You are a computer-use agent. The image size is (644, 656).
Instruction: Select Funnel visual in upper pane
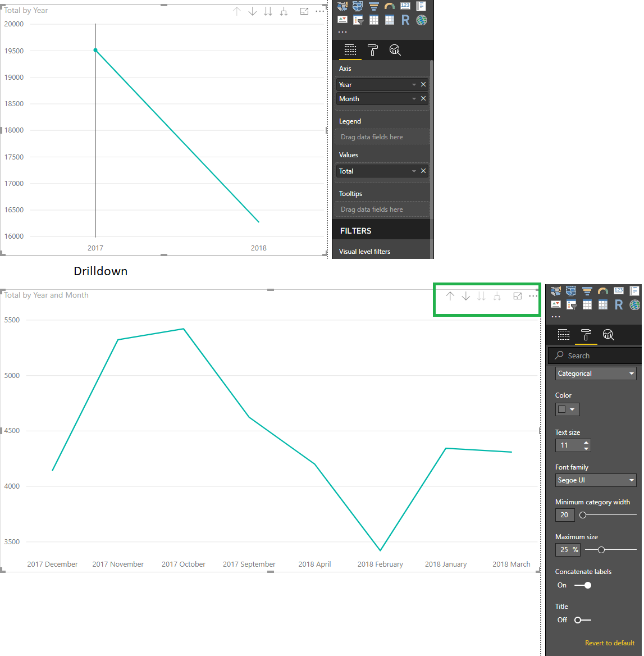click(374, 6)
